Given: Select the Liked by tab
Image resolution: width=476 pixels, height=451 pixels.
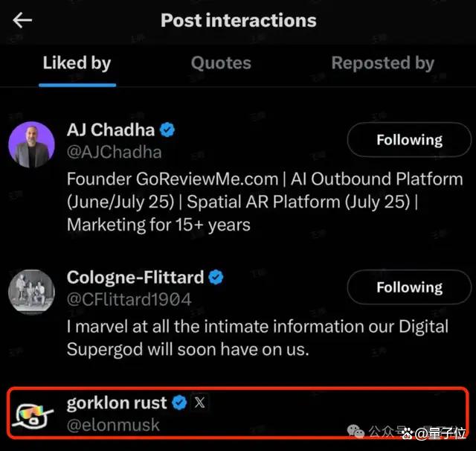Looking at the screenshot, I should coord(77,63).
